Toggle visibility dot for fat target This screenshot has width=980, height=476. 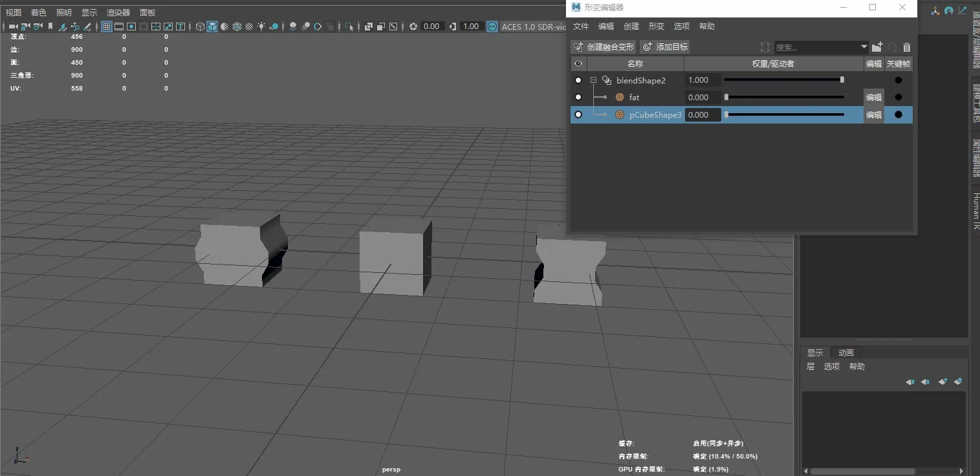(578, 97)
